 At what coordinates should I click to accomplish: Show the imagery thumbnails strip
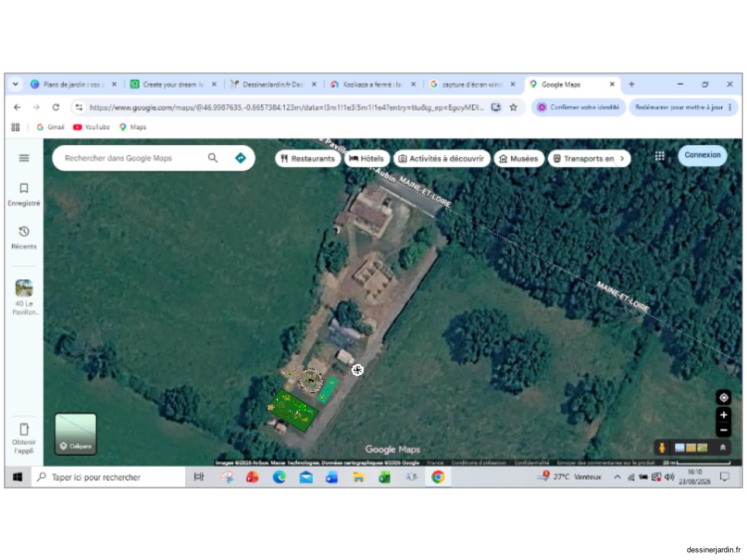(691, 447)
